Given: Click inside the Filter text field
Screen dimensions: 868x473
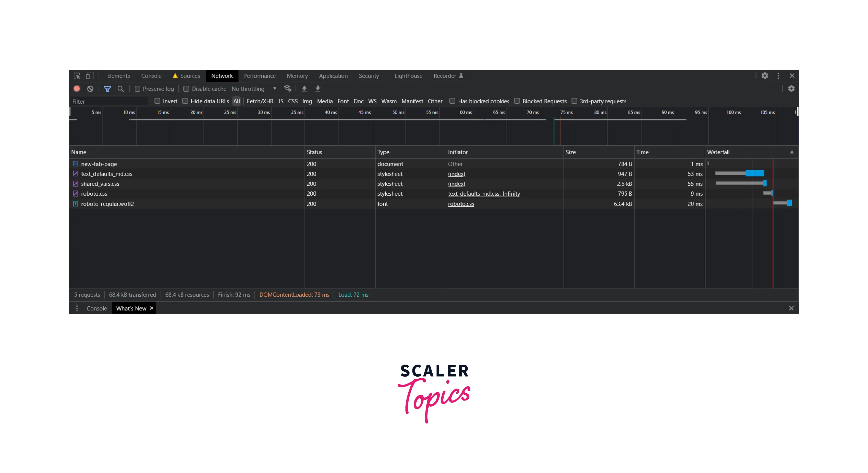Looking at the screenshot, I should [109, 101].
